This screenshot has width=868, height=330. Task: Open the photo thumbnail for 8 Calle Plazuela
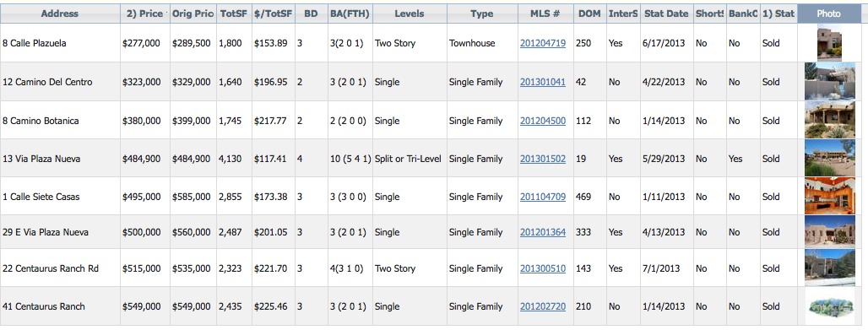[x=828, y=43]
